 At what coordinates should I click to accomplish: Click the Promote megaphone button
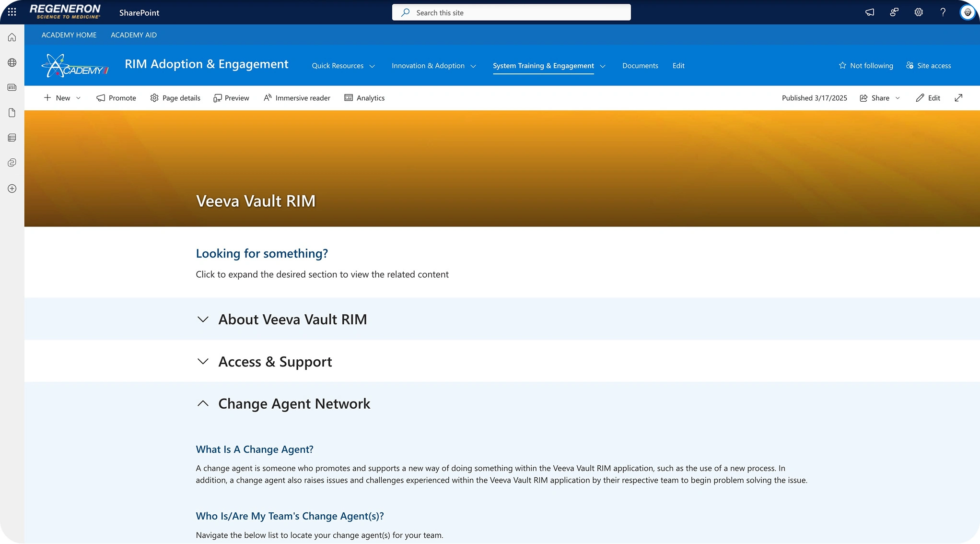tap(116, 98)
